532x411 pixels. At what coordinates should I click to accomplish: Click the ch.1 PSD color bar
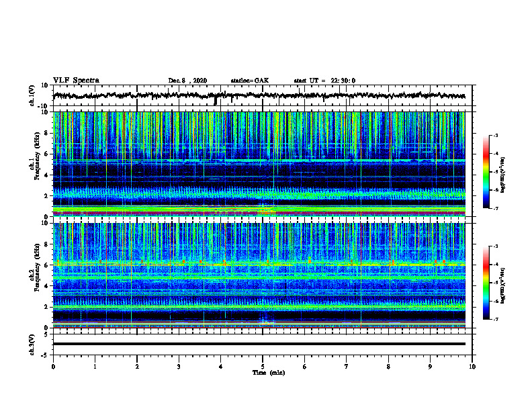click(486, 172)
